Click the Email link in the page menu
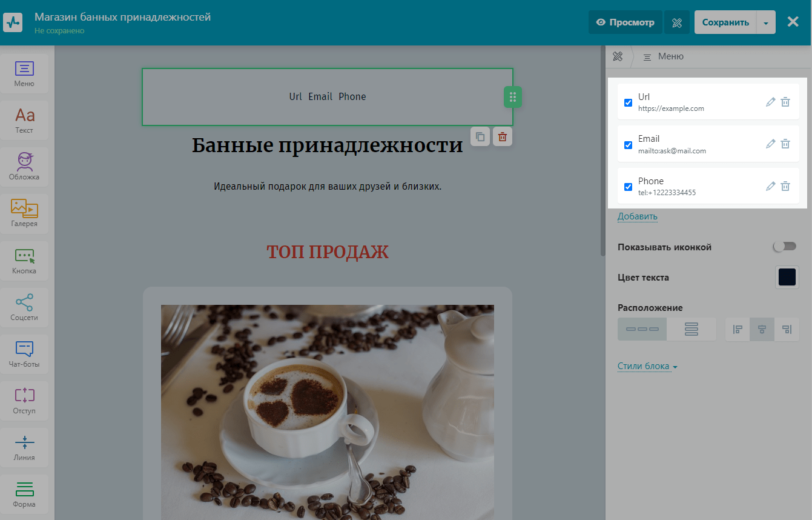 [x=320, y=96]
